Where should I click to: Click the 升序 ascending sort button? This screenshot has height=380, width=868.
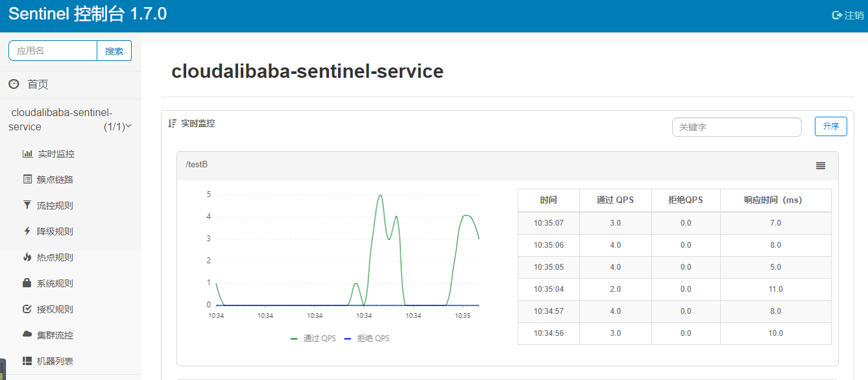tap(830, 126)
